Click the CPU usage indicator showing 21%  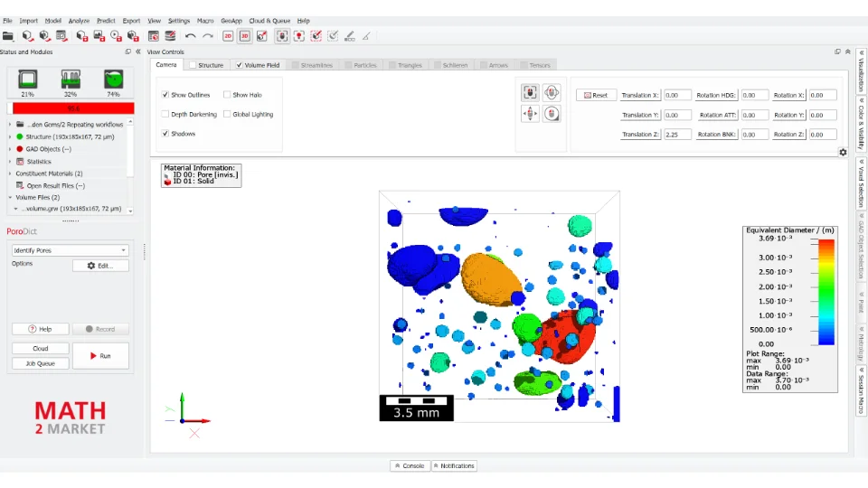point(28,80)
